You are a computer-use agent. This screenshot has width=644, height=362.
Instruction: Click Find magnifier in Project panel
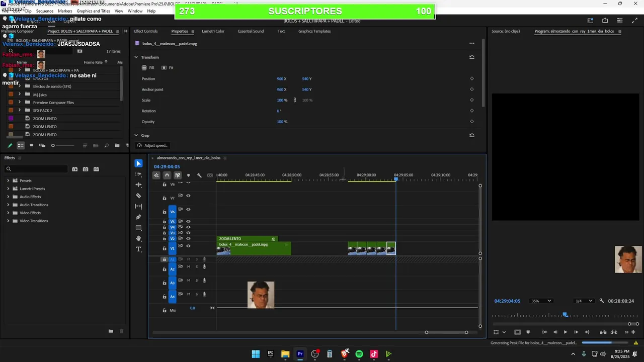[x=106, y=145]
